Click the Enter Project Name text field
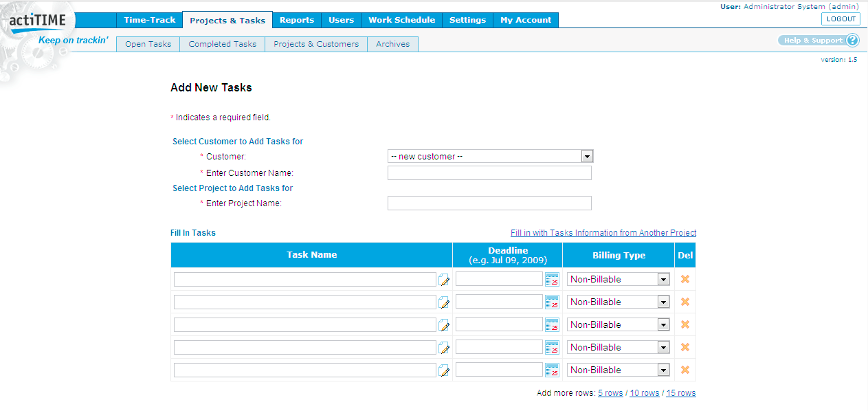 click(489, 203)
